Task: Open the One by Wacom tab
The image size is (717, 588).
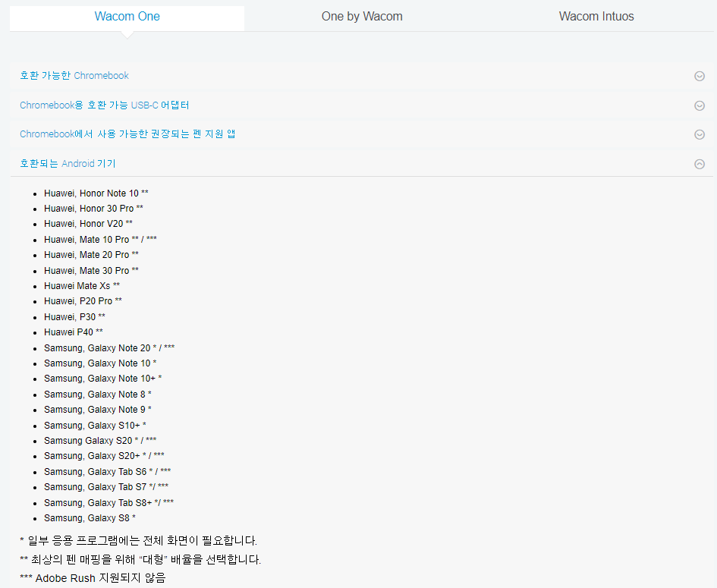Action: (x=362, y=17)
